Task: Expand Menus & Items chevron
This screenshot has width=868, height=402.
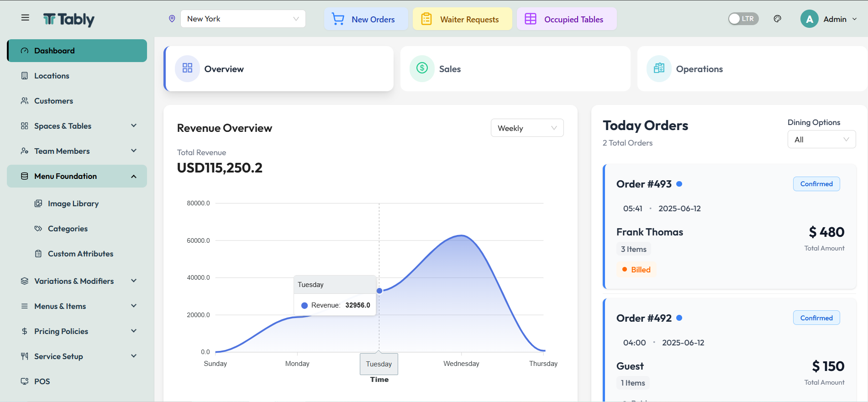Action: pos(134,306)
